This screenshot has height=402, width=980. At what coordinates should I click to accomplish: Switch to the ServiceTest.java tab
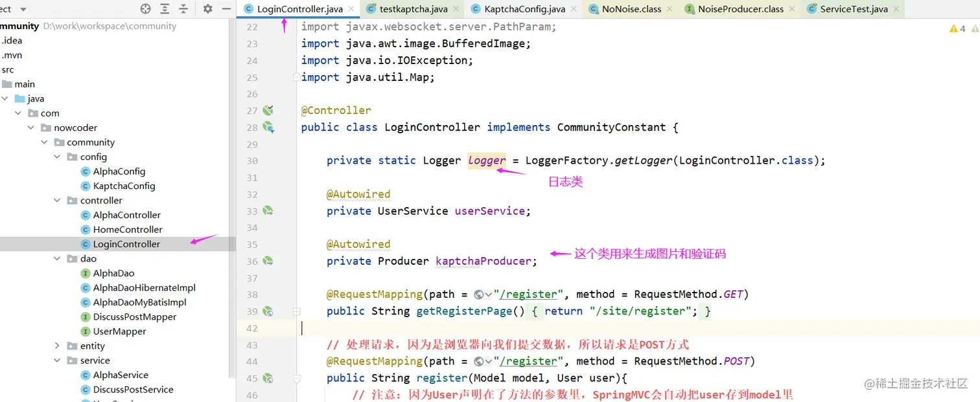(x=854, y=9)
